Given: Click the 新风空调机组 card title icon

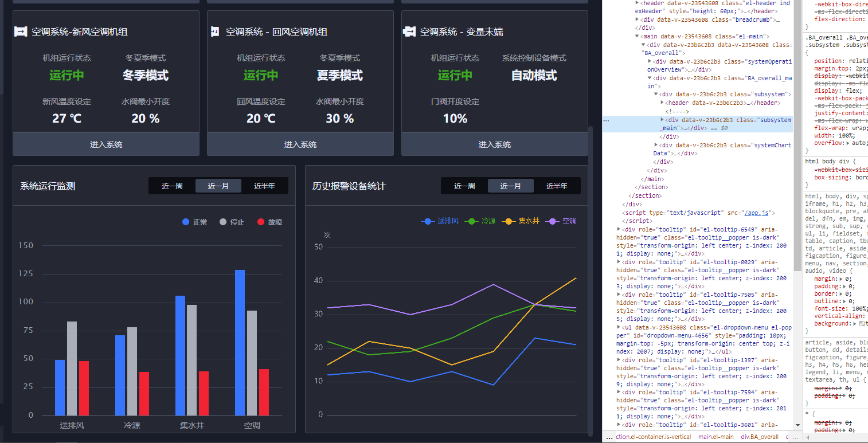Looking at the screenshot, I should pos(21,32).
